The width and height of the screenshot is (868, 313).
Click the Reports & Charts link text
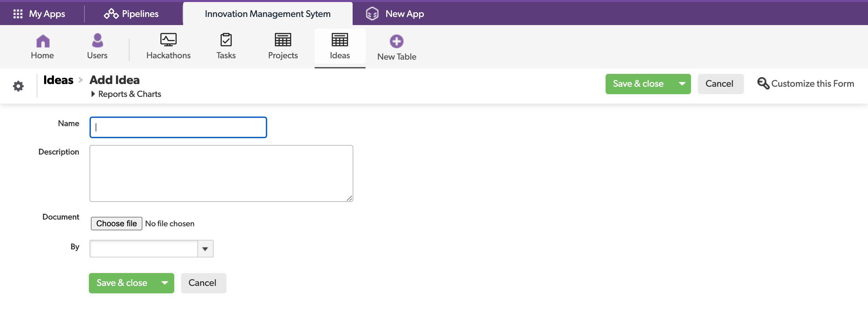click(x=130, y=94)
